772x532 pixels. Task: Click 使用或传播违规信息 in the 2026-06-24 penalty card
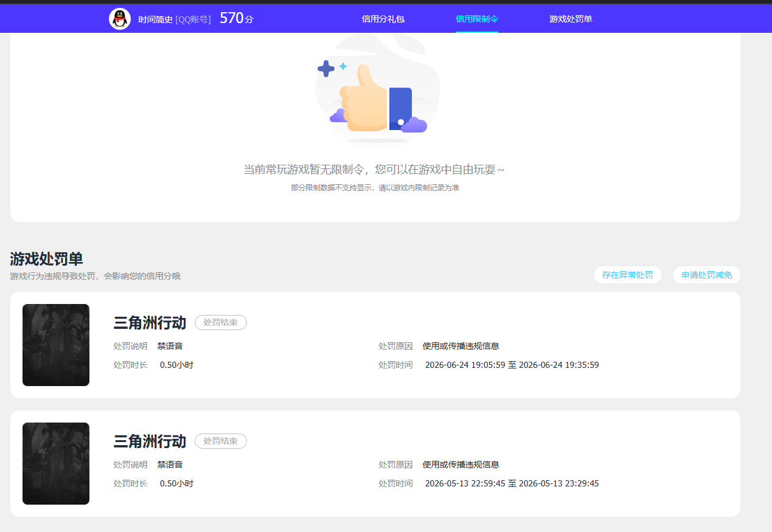point(461,346)
